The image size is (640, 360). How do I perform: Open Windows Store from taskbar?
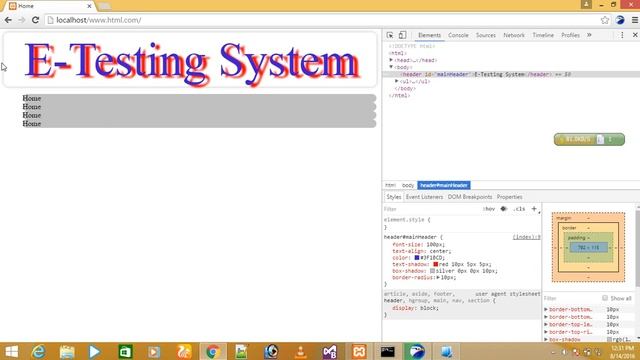[125, 351]
